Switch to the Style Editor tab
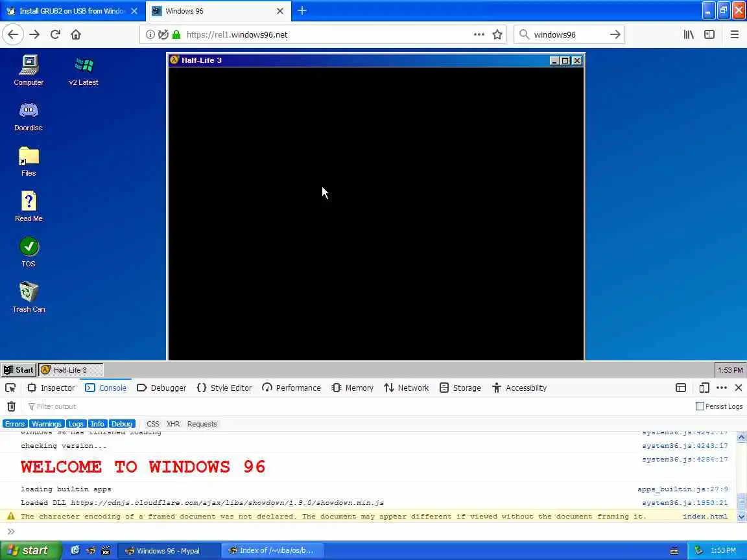747x560 pixels. [x=224, y=388]
